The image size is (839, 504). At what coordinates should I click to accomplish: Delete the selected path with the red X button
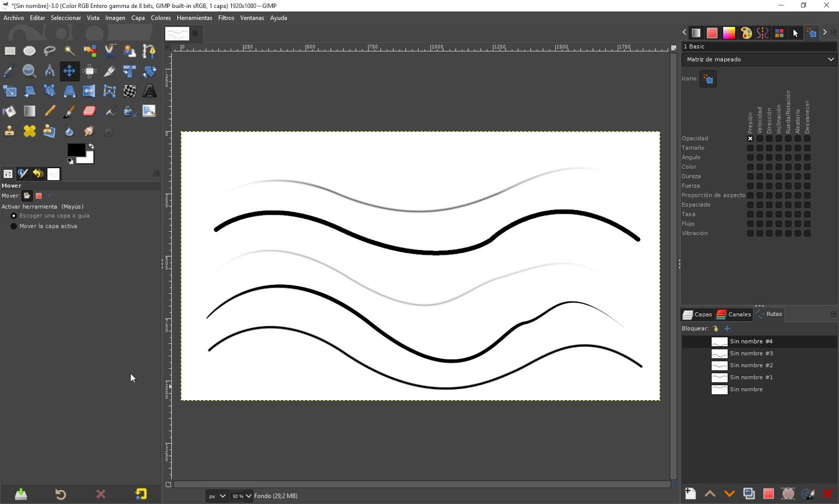click(x=827, y=494)
